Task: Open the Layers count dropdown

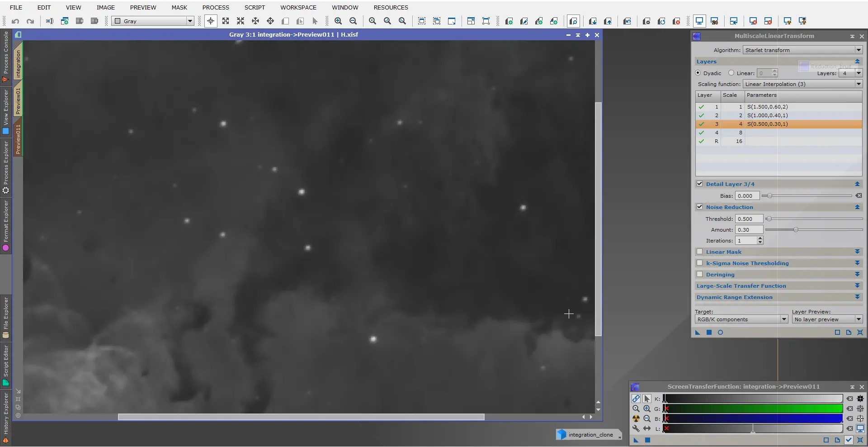Action: coord(850,73)
